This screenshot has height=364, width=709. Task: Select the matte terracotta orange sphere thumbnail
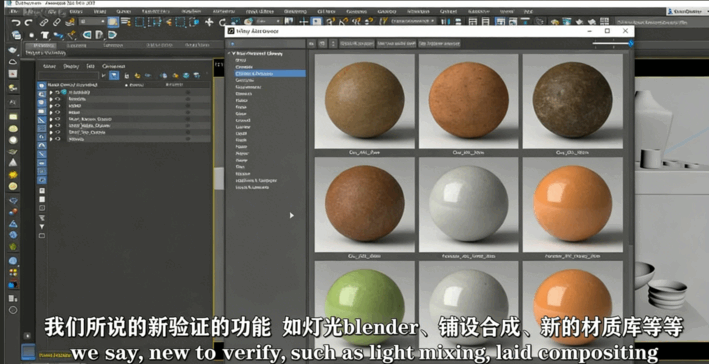pyautogui.click(x=468, y=100)
